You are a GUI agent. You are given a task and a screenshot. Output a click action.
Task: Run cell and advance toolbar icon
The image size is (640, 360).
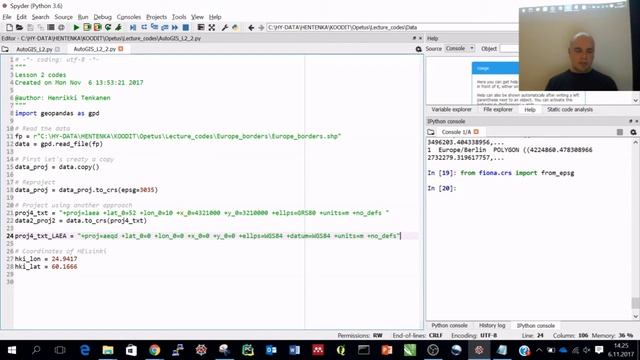(x=97, y=27)
